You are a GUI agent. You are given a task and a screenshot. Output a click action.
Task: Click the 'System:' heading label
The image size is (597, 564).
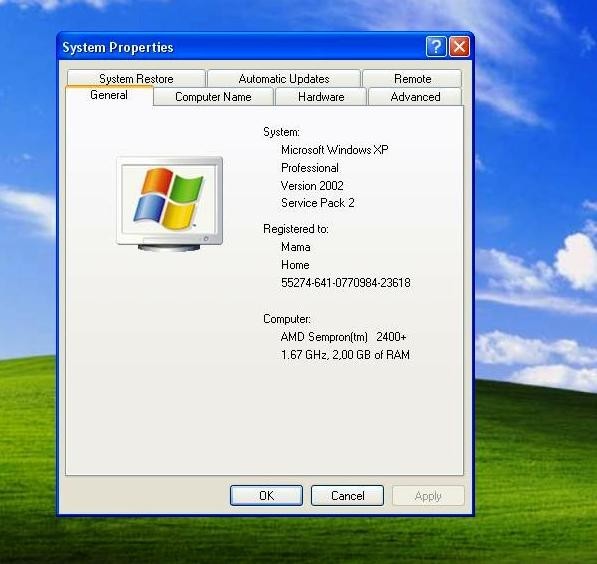281,132
